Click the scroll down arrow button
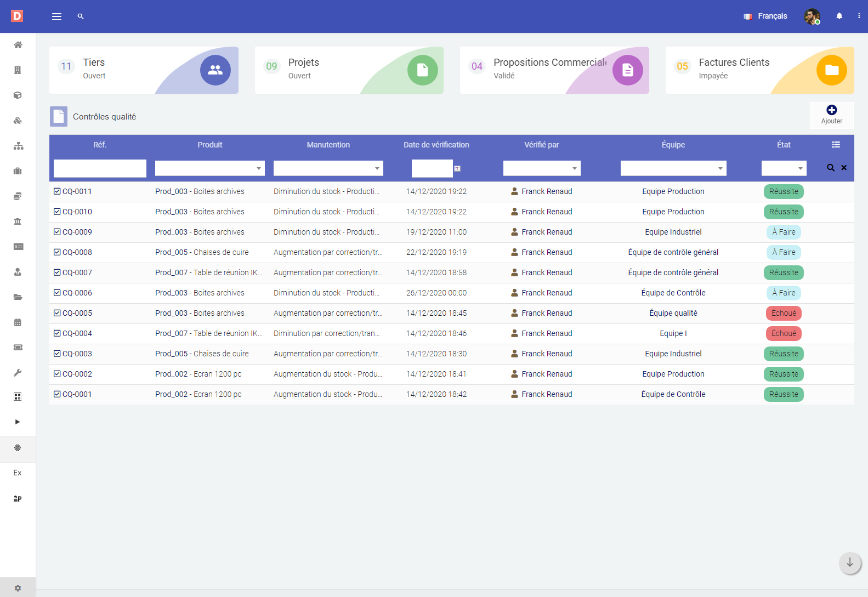 [849, 563]
